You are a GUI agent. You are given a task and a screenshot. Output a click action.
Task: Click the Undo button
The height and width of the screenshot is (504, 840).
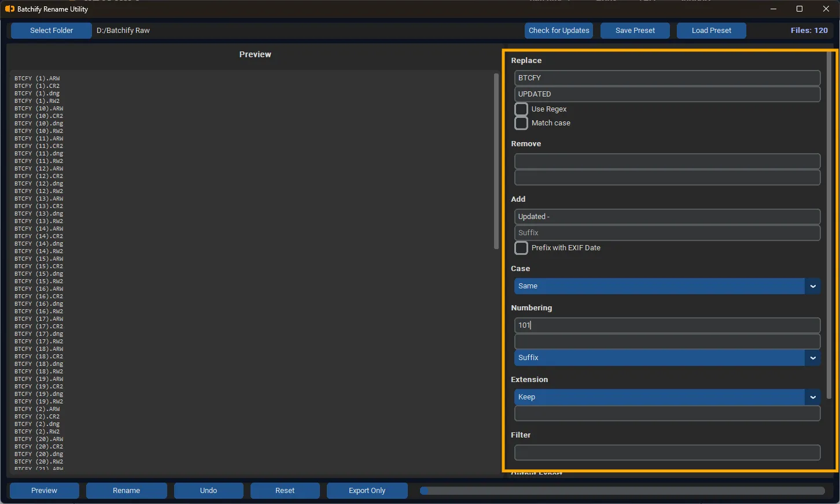coord(208,490)
